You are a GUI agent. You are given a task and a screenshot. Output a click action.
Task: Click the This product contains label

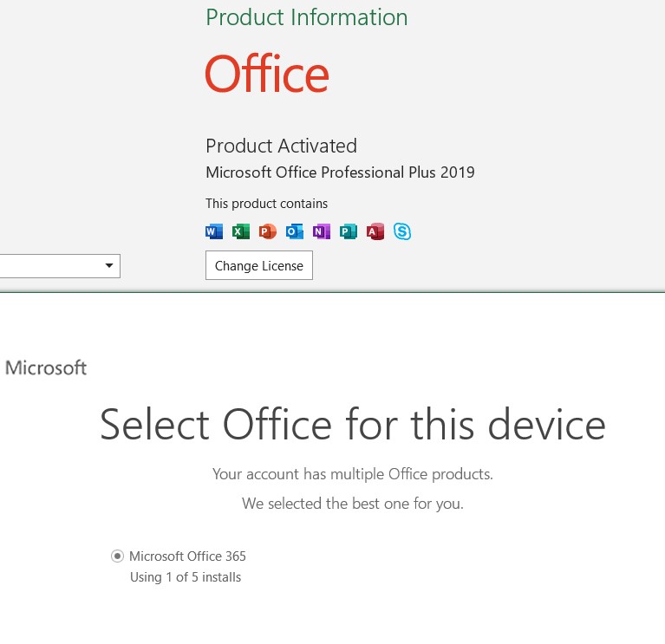tap(267, 204)
